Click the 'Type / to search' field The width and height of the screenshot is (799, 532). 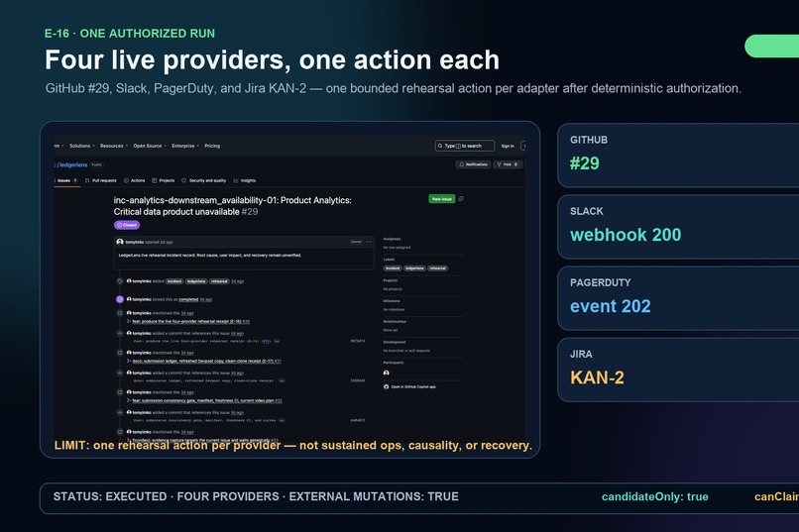pos(465,146)
